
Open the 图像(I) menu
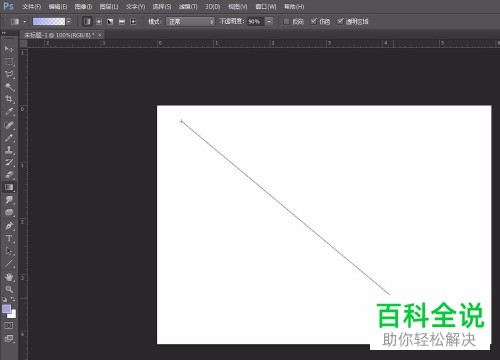[x=83, y=7]
